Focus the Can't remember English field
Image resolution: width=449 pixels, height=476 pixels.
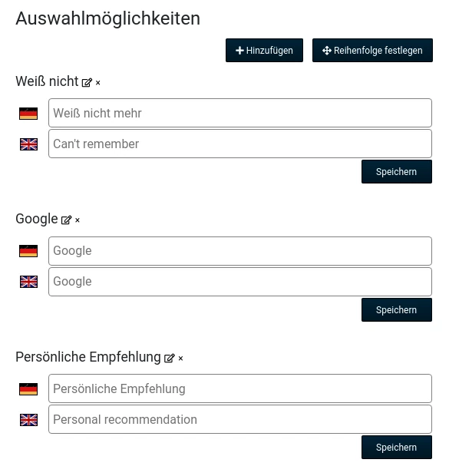coord(240,144)
